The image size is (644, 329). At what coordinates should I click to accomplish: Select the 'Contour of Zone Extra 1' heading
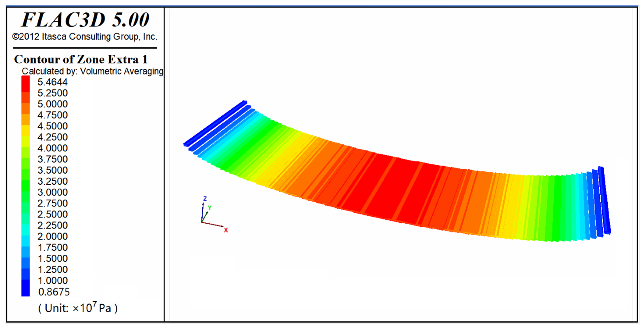point(81,59)
